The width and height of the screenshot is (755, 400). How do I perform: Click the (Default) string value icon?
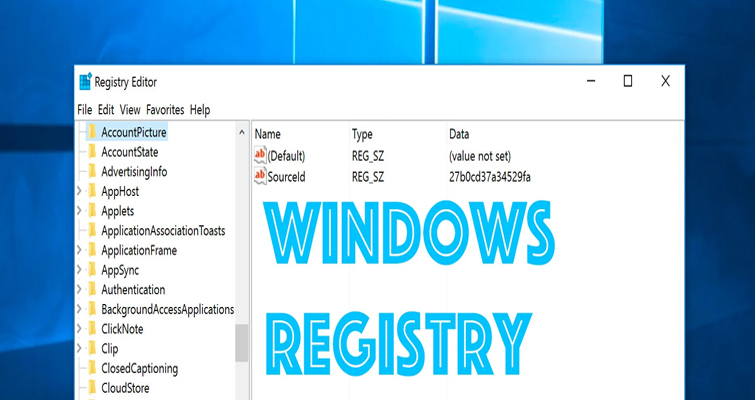click(260, 155)
